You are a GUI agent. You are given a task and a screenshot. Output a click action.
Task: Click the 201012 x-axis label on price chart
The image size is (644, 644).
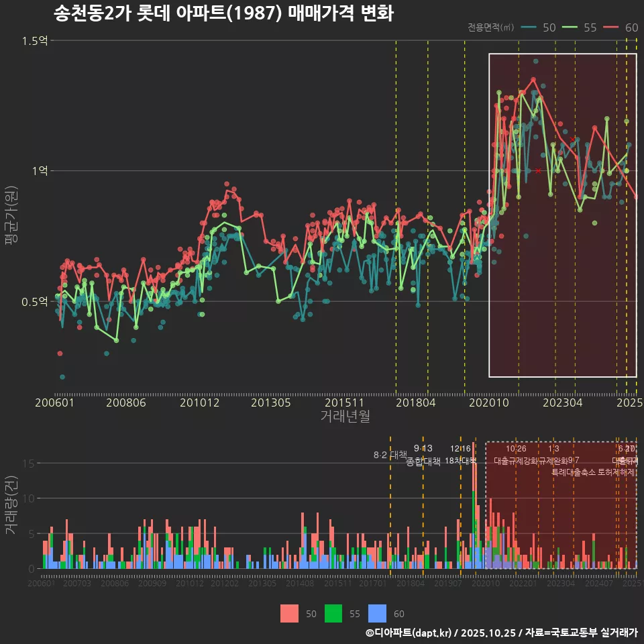coord(199,402)
